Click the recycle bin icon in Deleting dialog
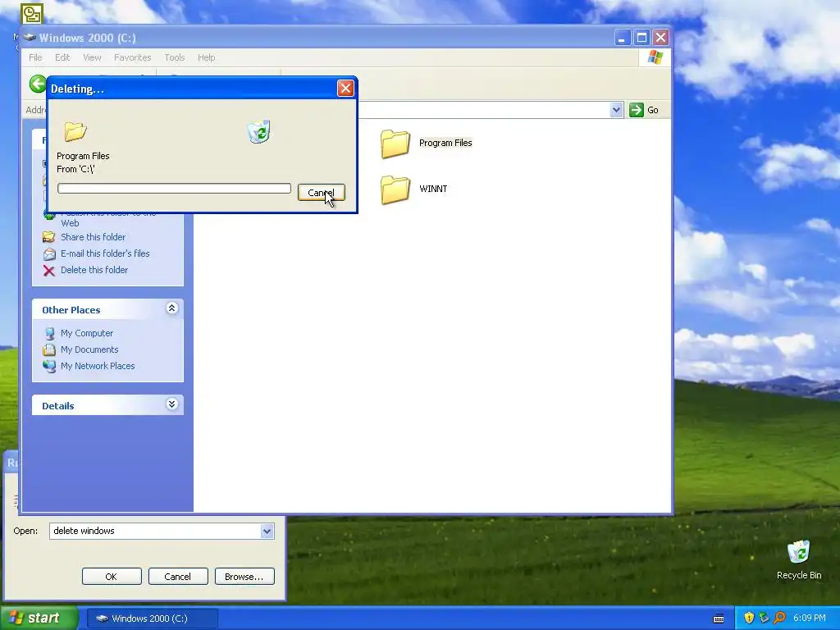 [259, 131]
